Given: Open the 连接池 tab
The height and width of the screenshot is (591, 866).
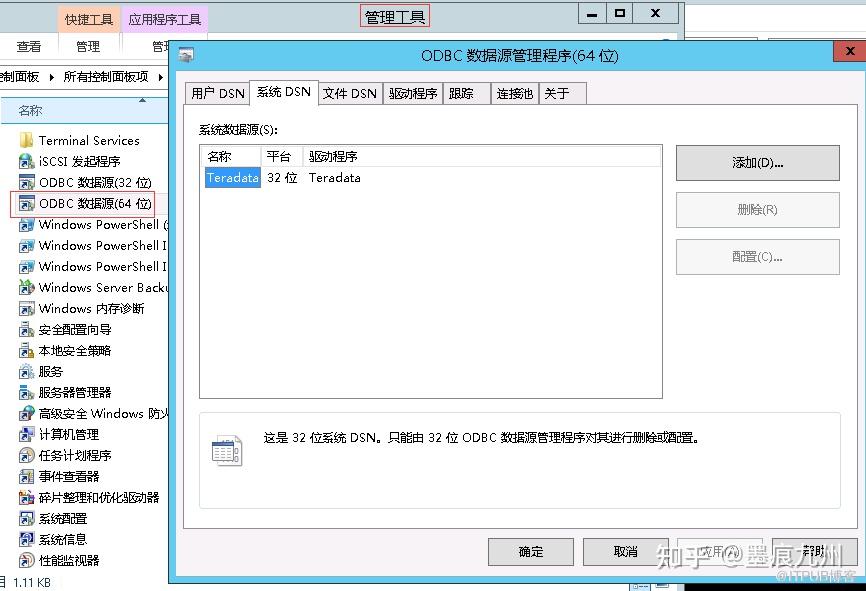Looking at the screenshot, I should (515, 93).
